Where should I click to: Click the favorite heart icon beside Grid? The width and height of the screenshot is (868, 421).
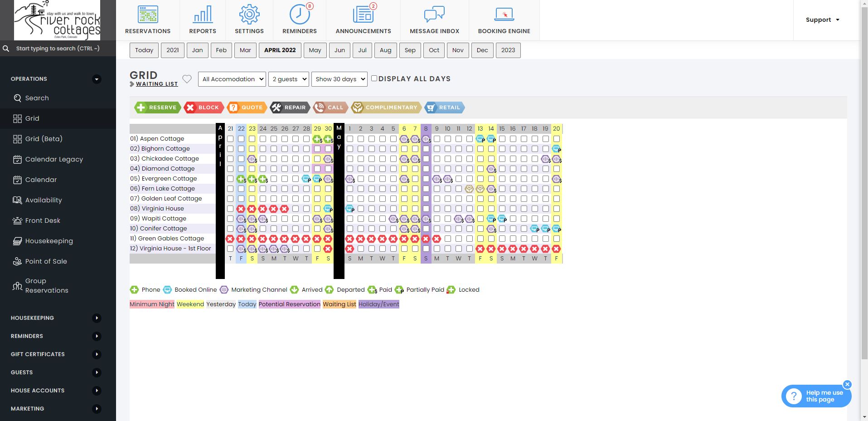click(187, 79)
